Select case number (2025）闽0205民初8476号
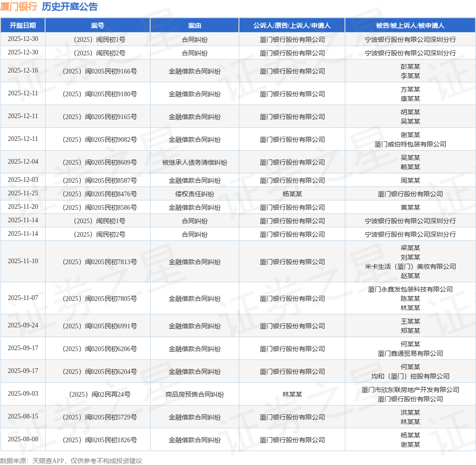Viewport: 476px width, 465px height. click(x=100, y=194)
